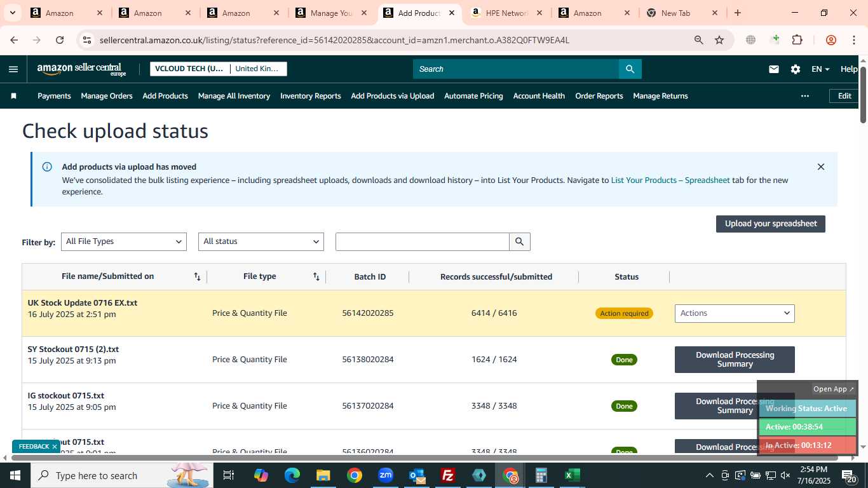The height and width of the screenshot is (488, 868).
Task: Click the browser zoom magnifier icon
Action: [699, 40]
